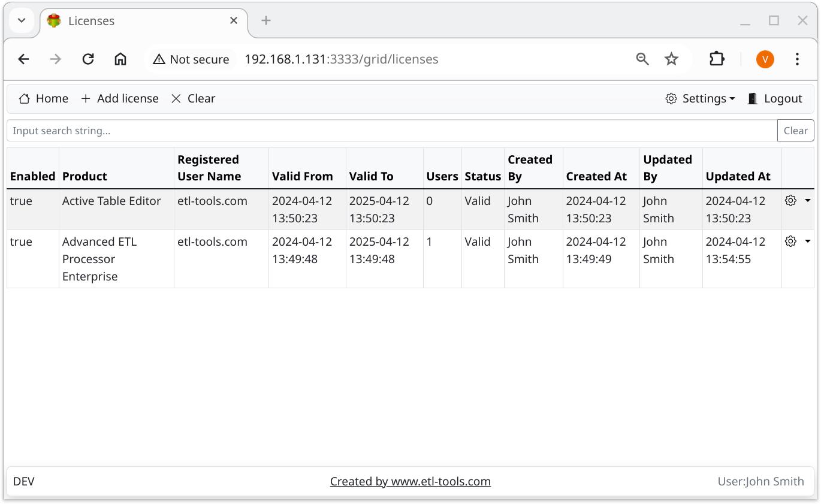Open the Settings dropdown menu

pos(700,98)
